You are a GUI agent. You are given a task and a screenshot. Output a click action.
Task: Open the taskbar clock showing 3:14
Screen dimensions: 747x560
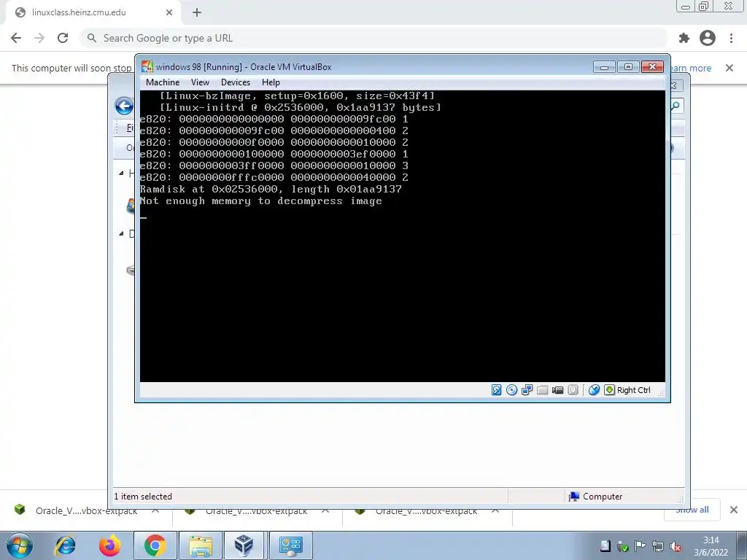(x=711, y=546)
